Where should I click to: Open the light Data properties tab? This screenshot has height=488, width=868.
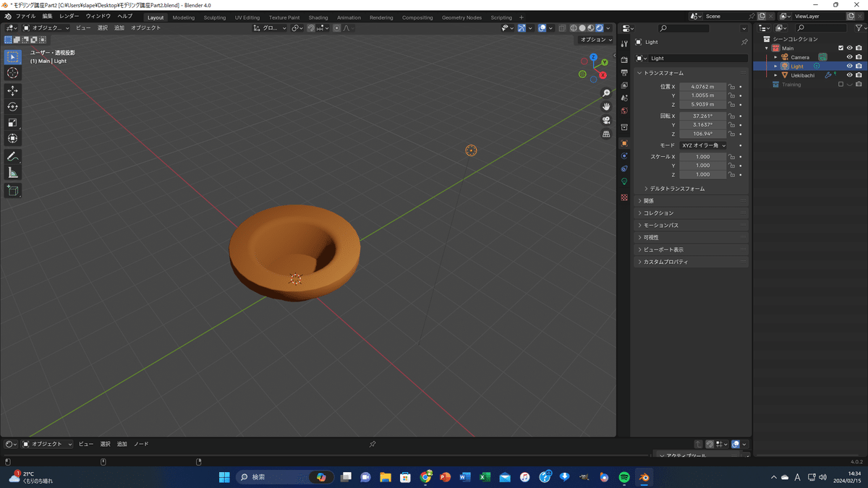coord(624,182)
